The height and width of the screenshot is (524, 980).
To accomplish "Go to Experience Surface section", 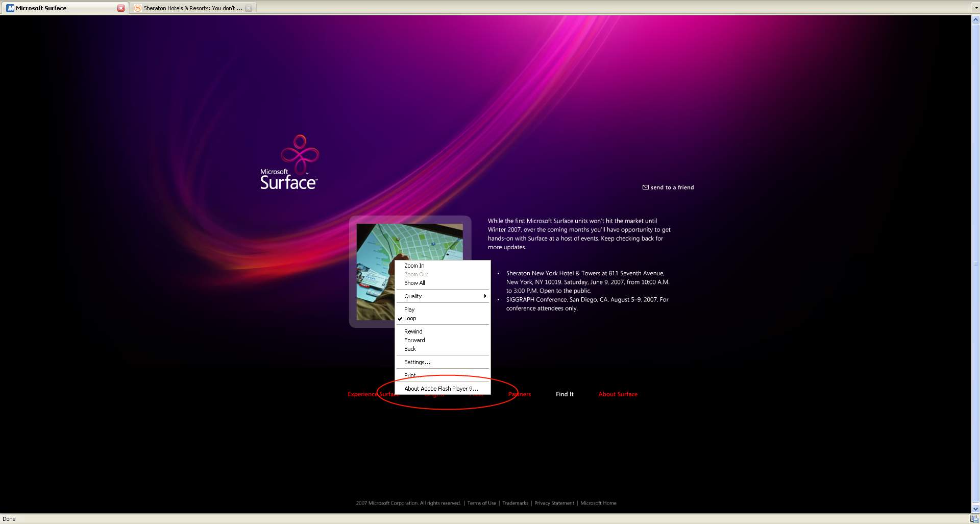I will pyautogui.click(x=373, y=394).
